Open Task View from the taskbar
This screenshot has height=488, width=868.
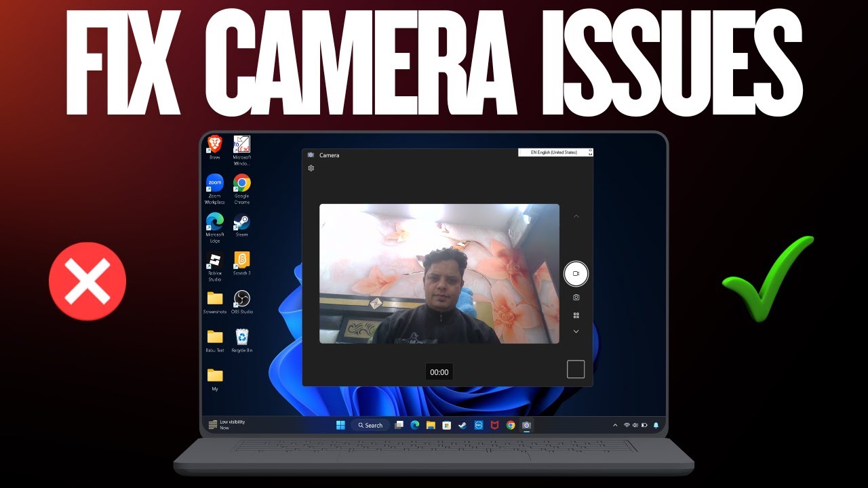(399, 426)
